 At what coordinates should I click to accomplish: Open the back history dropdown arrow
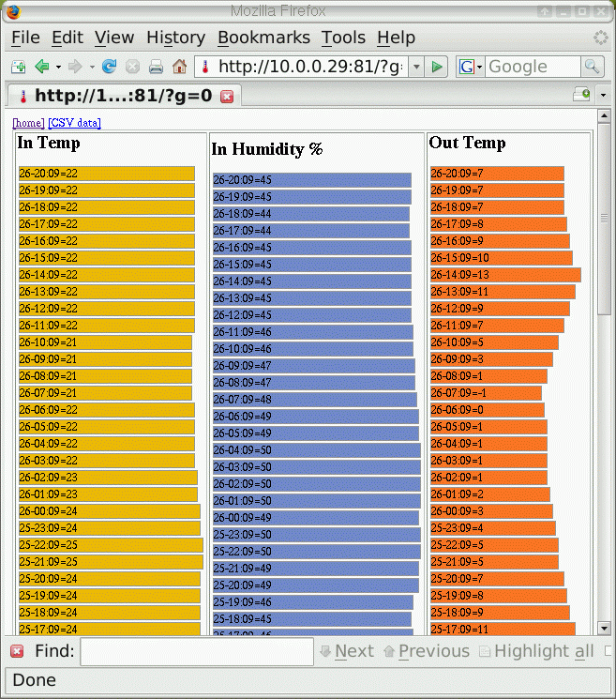(58, 67)
